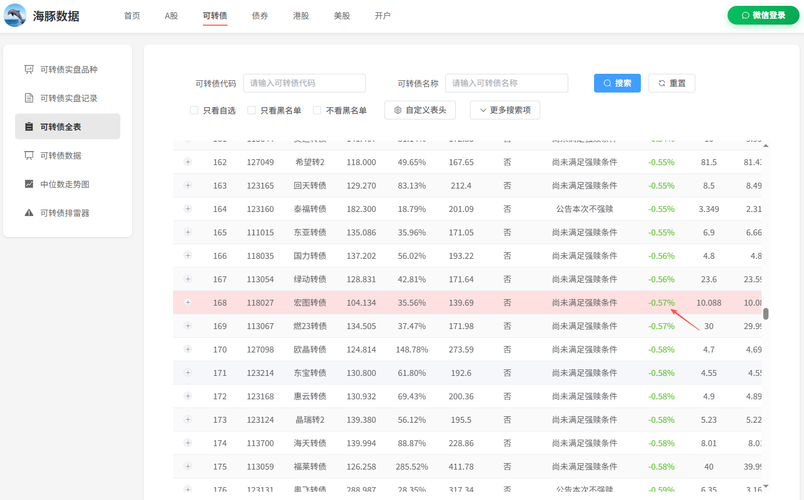Click the 微信登录 WeChat login button
The width and height of the screenshot is (804, 500).
pyautogui.click(x=763, y=16)
